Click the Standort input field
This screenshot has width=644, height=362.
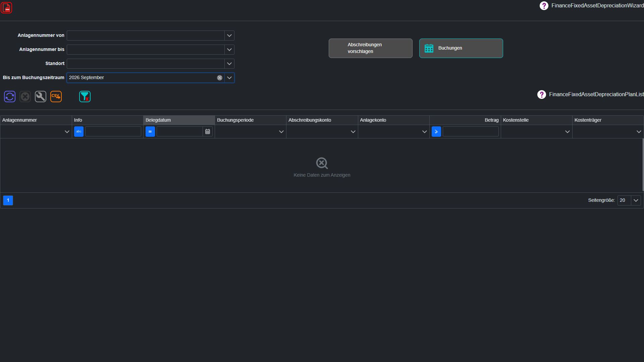(x=146, y=64)
